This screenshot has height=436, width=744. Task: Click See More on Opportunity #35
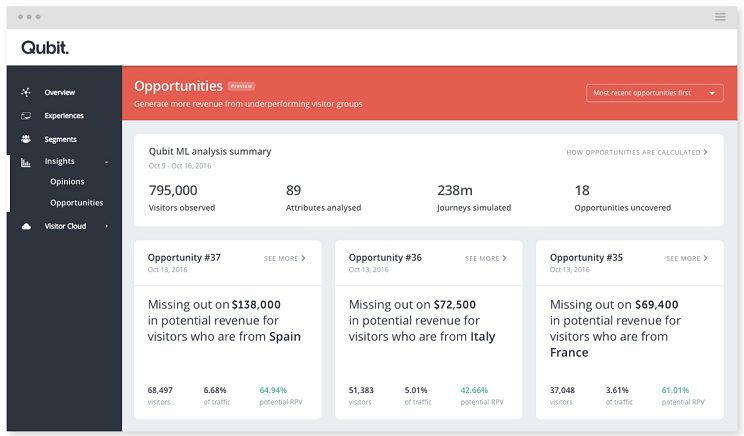687,258
